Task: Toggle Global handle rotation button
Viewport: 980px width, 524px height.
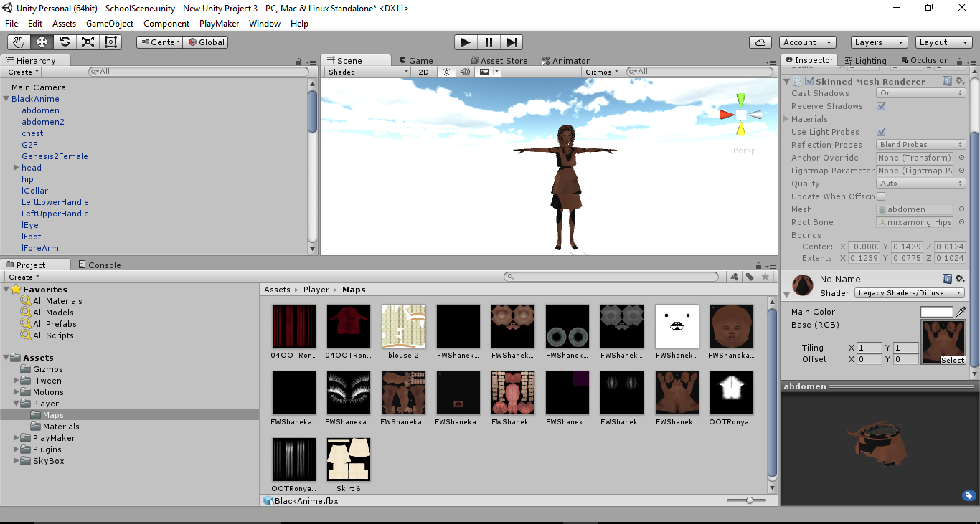Action: pos(205,42)
